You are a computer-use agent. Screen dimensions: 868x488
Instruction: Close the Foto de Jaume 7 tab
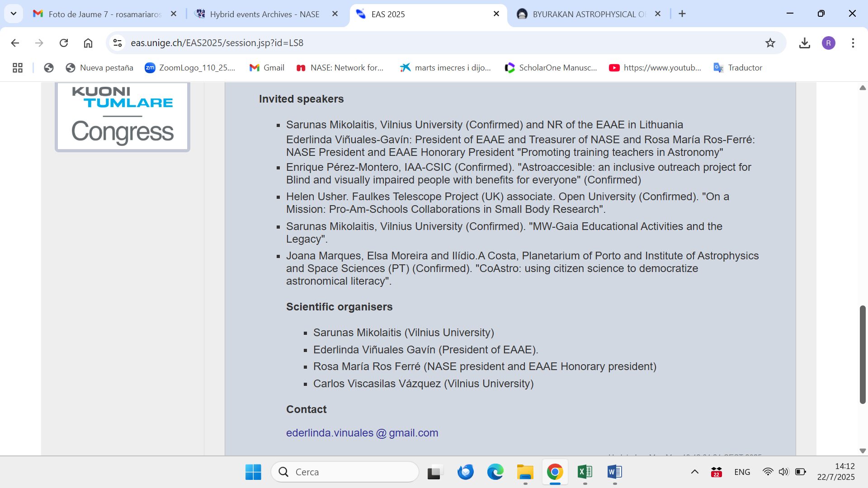pyautogui.click(x=174, y=14)
